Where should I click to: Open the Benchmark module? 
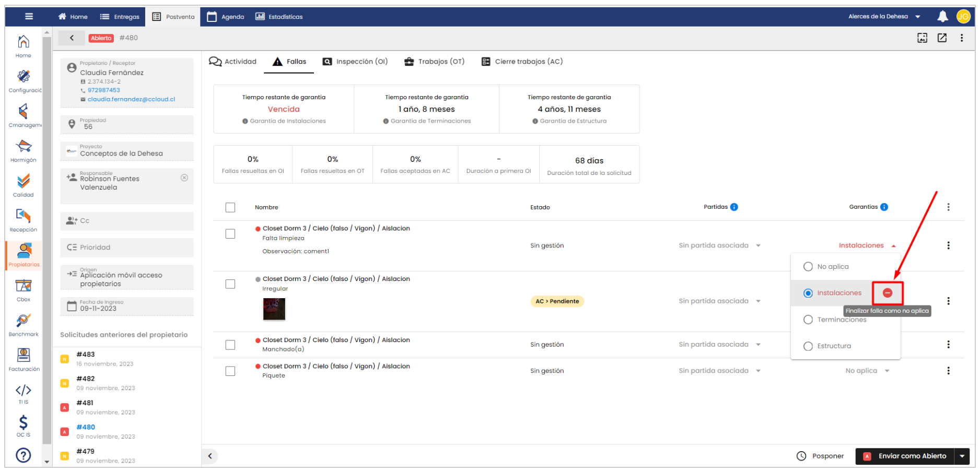[x=24, y=325]
